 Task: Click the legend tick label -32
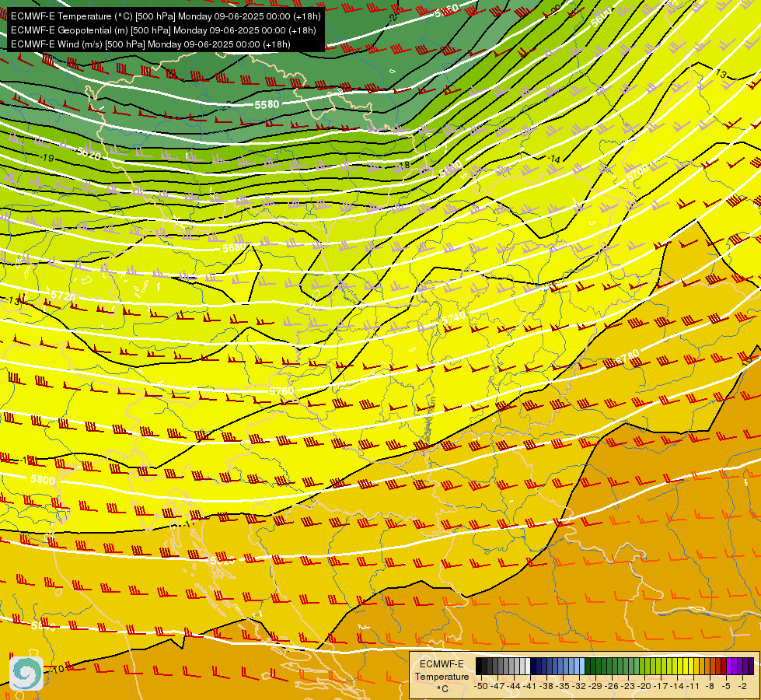579,686
